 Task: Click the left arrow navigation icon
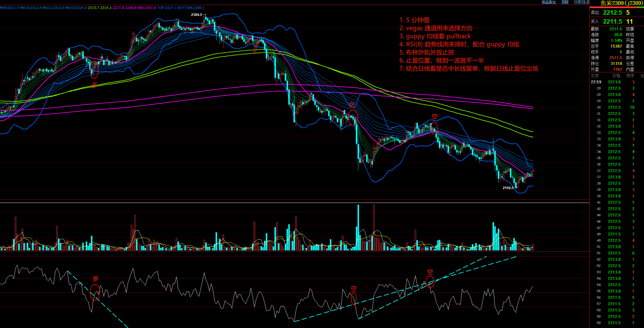click(577, 2)
